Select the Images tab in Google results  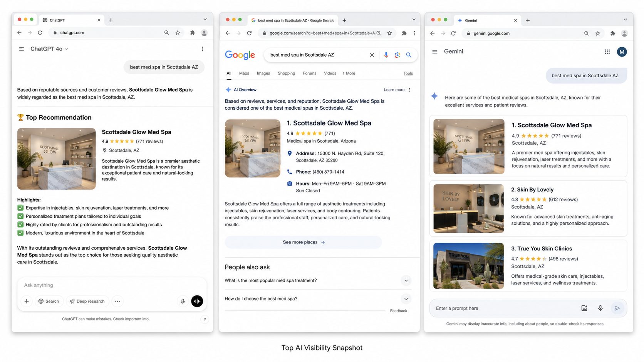263,73
